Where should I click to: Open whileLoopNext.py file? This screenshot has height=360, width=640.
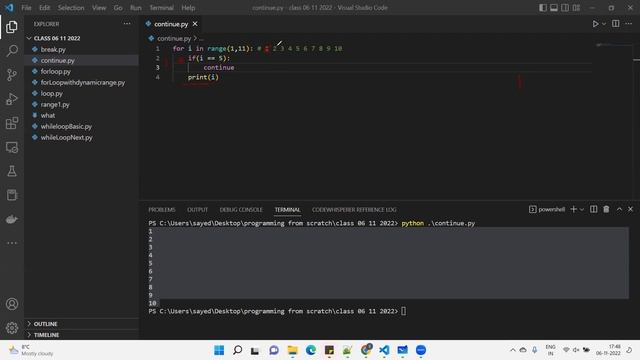[x=67, y=138]
